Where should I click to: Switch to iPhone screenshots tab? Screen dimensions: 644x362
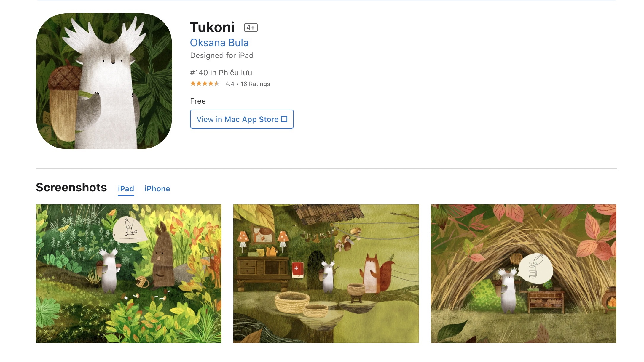pyautogui.click(x=157, y=189)
